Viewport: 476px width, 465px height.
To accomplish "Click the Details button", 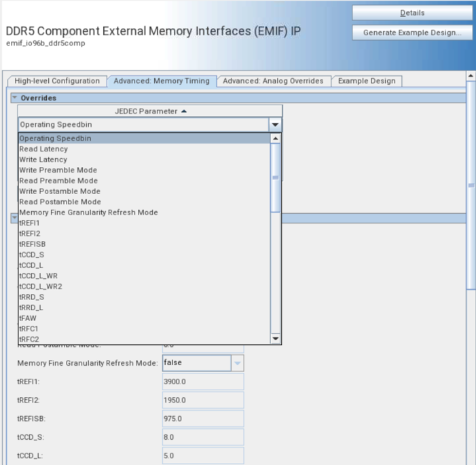I will (412, 13).
